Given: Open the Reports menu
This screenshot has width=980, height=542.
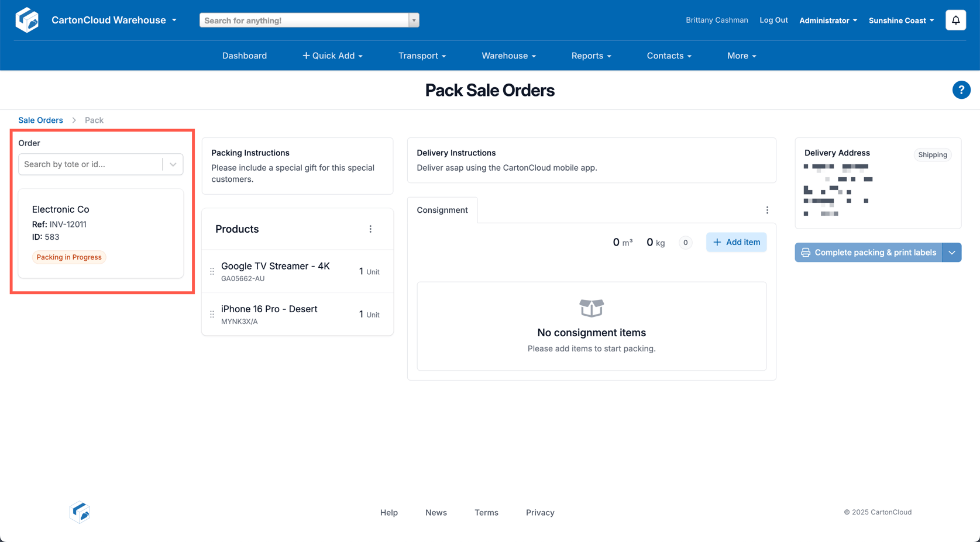Looking at the screenshot, I should 591,56.
